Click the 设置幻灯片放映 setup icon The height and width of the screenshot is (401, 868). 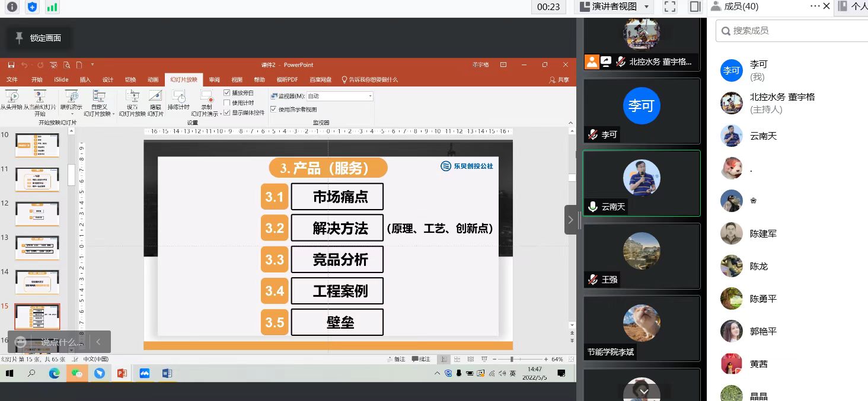132,97
